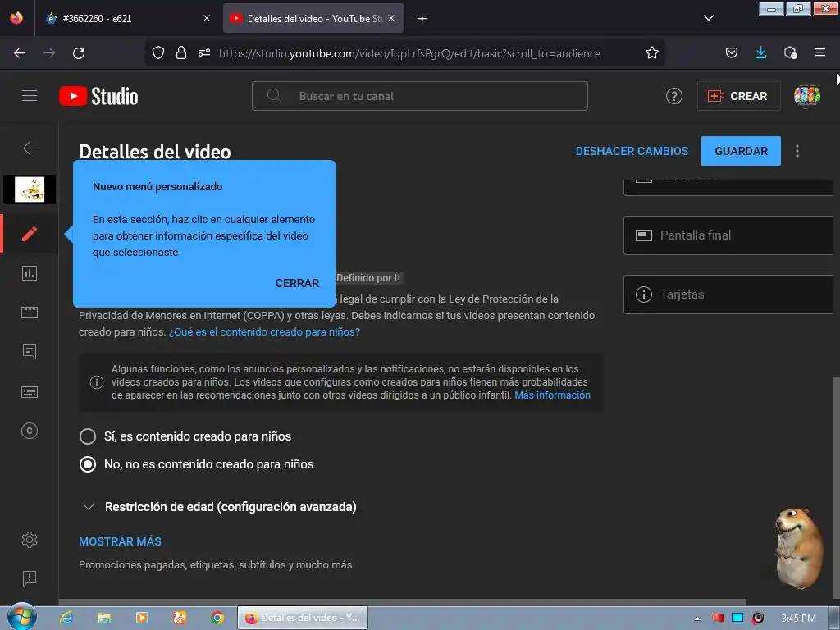Open the Send feedback icon in sidebar
Screen dimensions: 840x630
coord(30,578)
